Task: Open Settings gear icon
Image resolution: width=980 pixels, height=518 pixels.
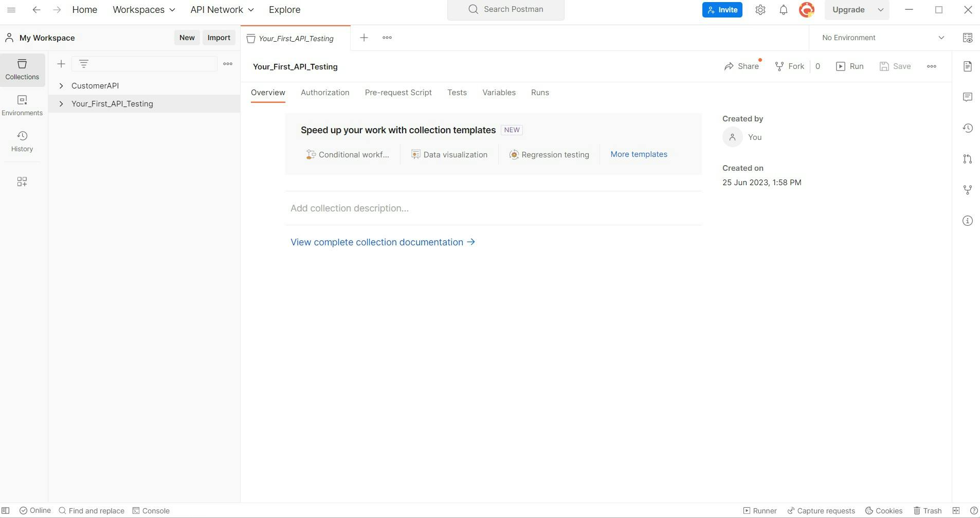Action: [760, 10]
